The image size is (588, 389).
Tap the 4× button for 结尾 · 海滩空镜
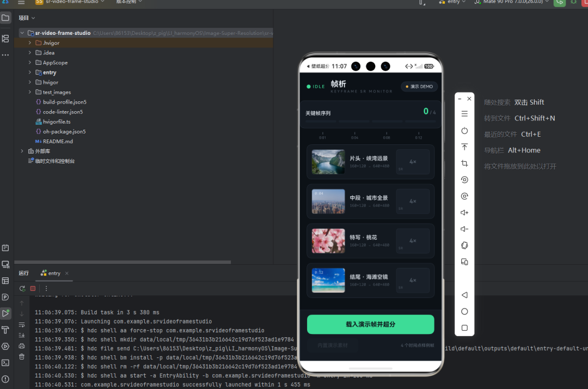click(413, 280)
